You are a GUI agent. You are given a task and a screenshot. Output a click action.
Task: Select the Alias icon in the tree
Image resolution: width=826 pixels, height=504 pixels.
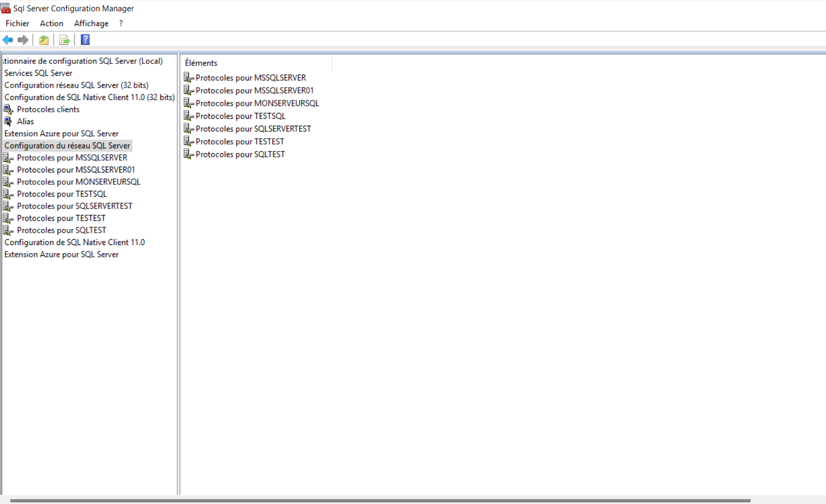8,121
